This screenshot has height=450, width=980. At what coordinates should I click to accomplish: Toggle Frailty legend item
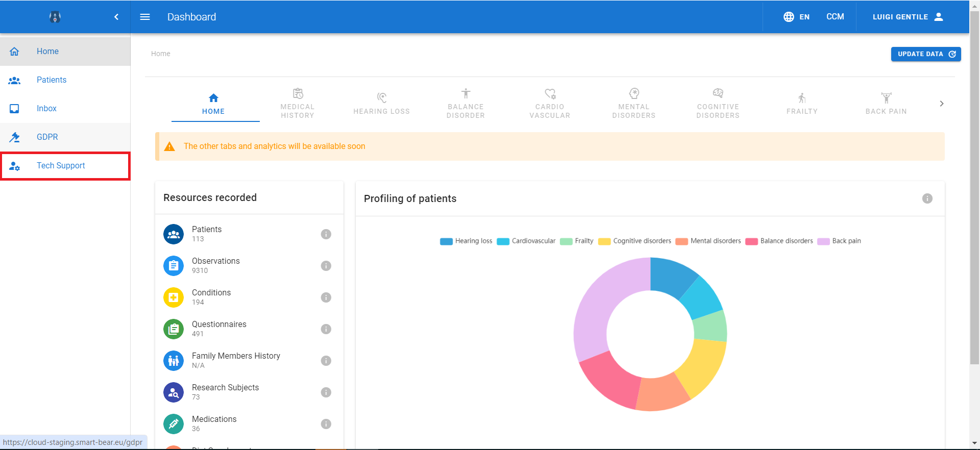pos(577,241)
